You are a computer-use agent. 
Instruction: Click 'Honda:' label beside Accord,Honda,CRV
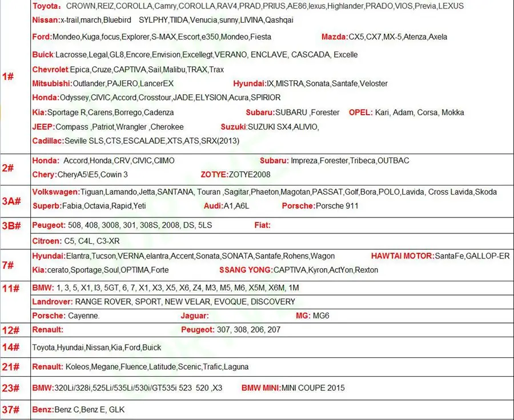[46, 160]
